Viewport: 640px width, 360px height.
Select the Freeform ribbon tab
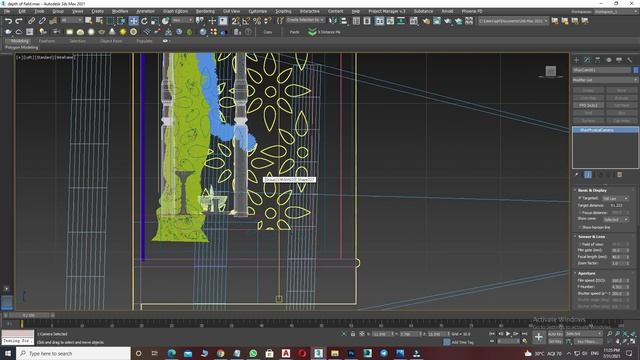click(x=47, y=41)
